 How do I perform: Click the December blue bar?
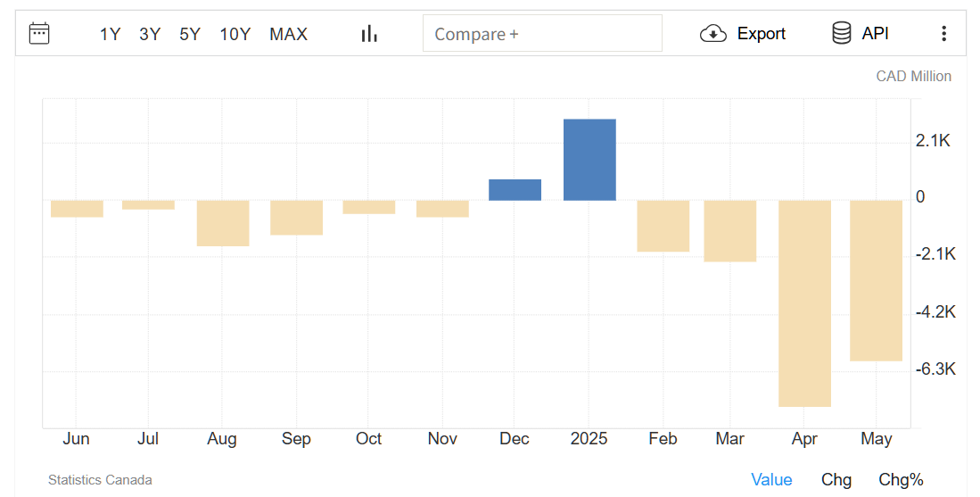tap(515, 190)
